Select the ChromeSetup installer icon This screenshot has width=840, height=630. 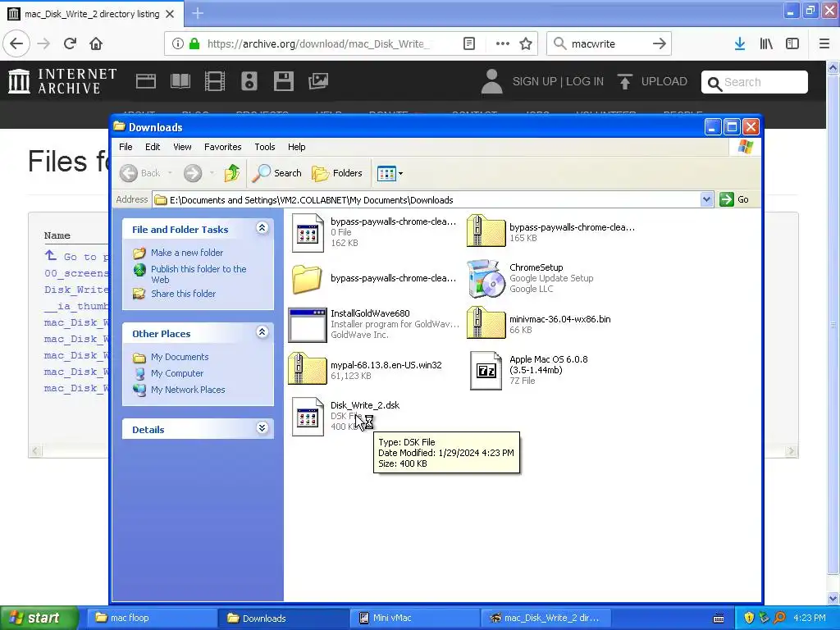486,279
